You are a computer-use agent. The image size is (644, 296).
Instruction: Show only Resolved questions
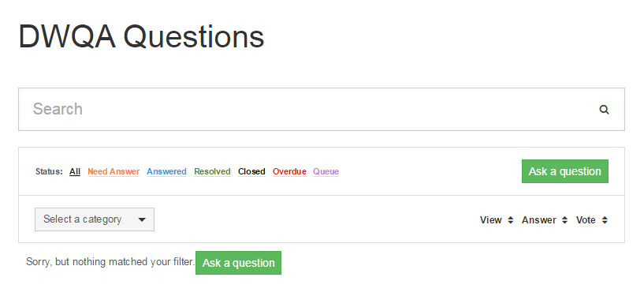pos(212,171)
